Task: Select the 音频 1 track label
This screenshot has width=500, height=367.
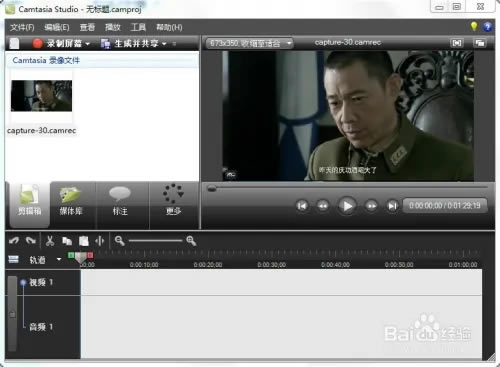Action: pos(41,327)
